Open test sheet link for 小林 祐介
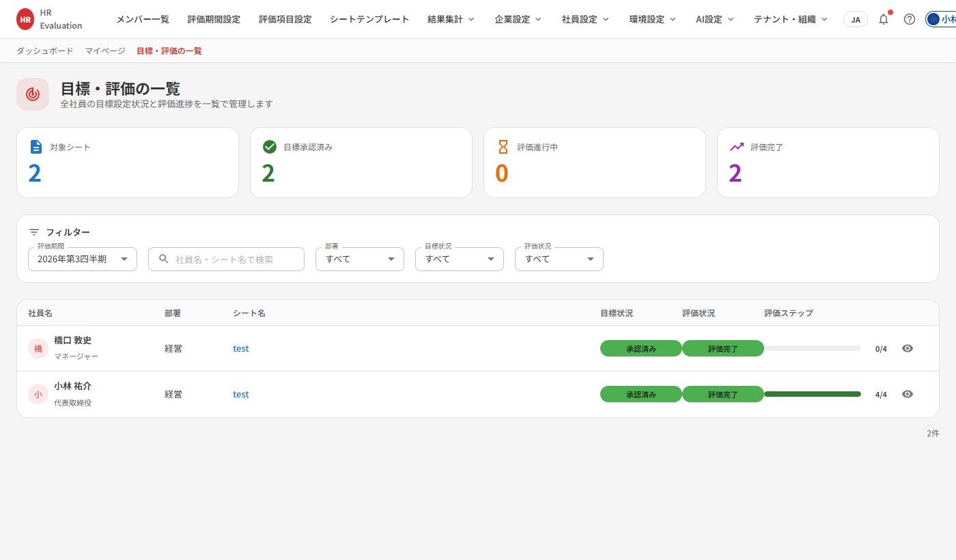 point(241,394)
